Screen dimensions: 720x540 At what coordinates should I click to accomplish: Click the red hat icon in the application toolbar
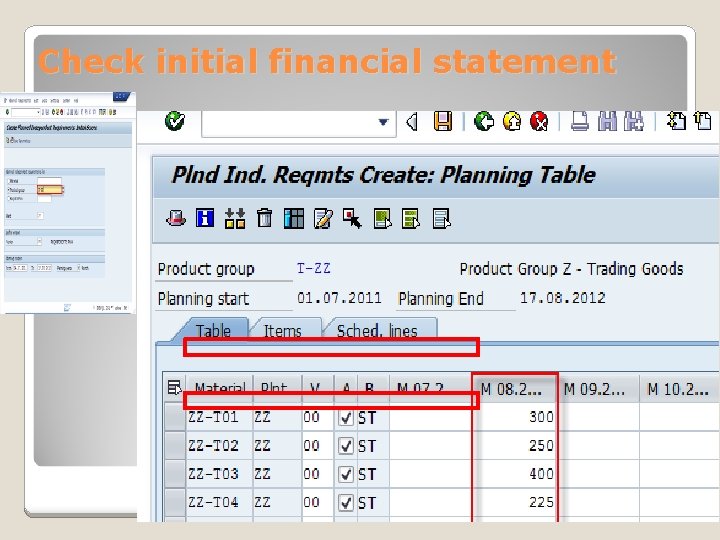click(x=176, y=218)
